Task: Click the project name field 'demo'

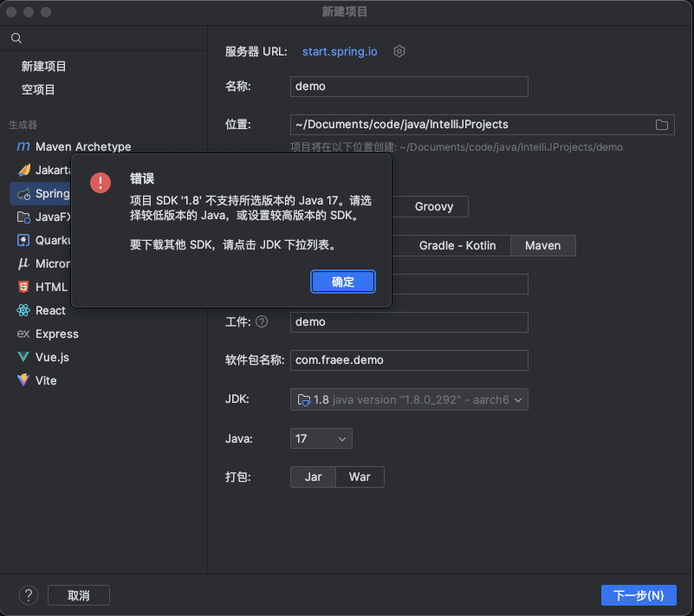Action: click(409, 87)
